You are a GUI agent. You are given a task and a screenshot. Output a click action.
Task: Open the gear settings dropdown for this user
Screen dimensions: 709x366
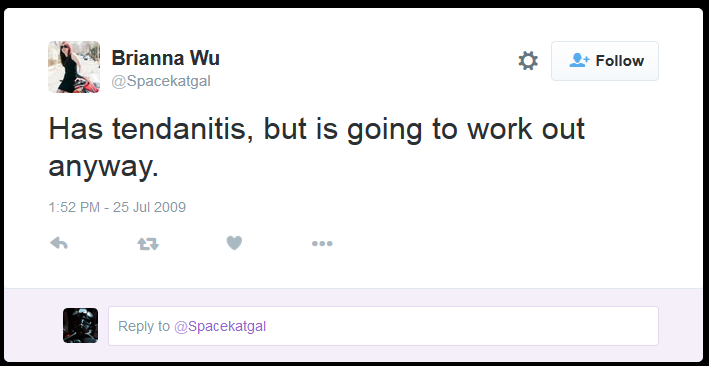click(528, 61)
